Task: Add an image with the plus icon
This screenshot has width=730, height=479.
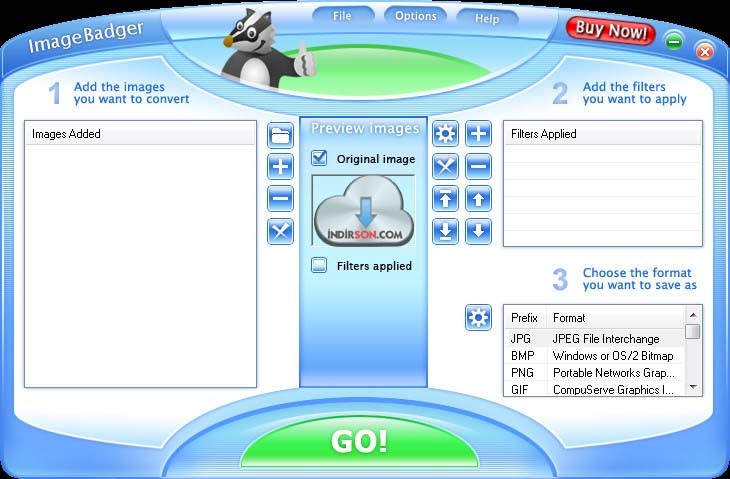Action: pyautogui.click(x=280, y=166)
